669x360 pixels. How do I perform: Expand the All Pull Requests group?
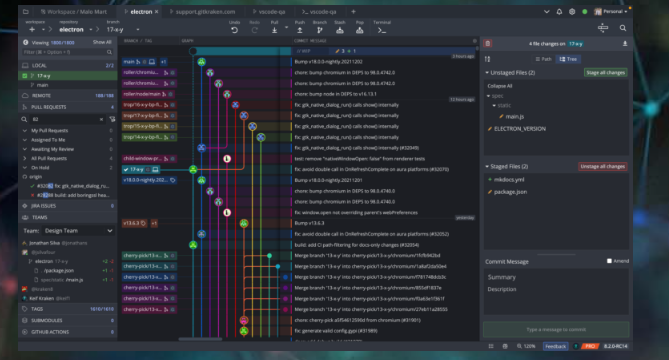[25, 158]
